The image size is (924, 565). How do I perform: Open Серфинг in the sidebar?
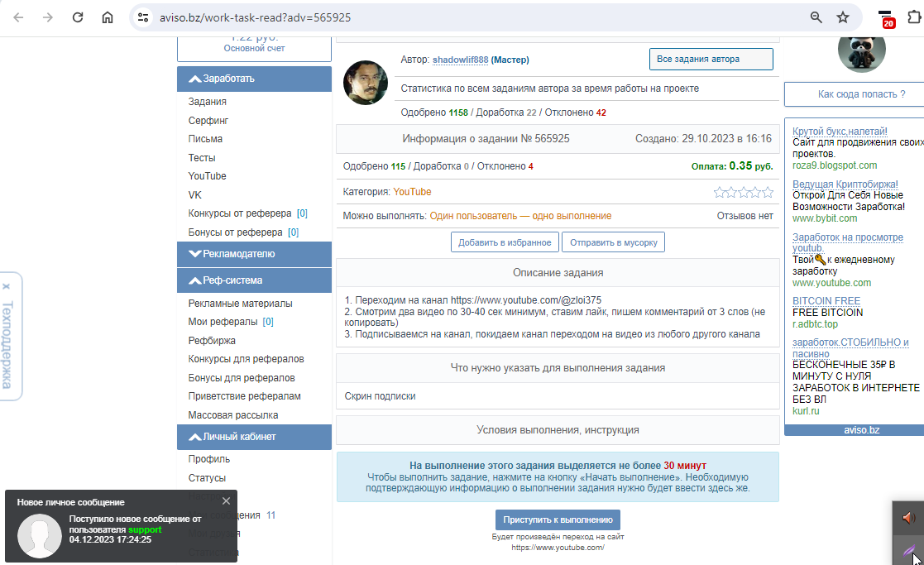tap(208, 120)
